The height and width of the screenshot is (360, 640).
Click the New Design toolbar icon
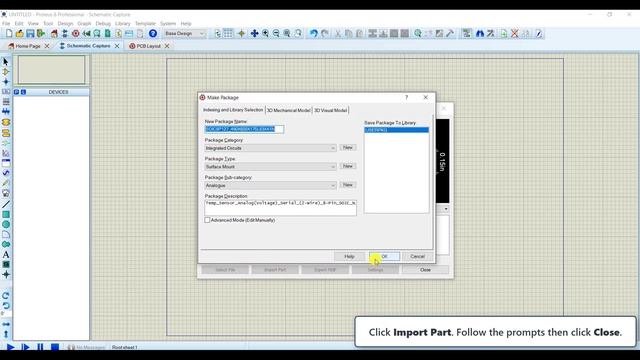(x=9, y=33)
